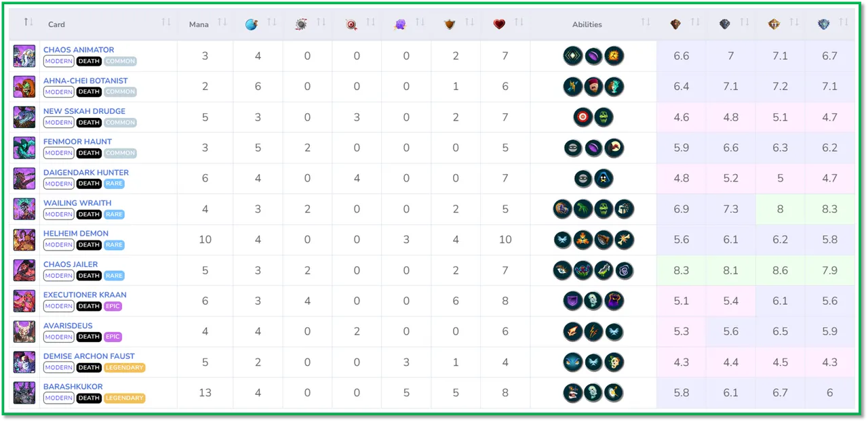The image size is (868, 422).
Task: Click the red heart health icon in header
Action: pyautogui.click(x=499, y=24)
